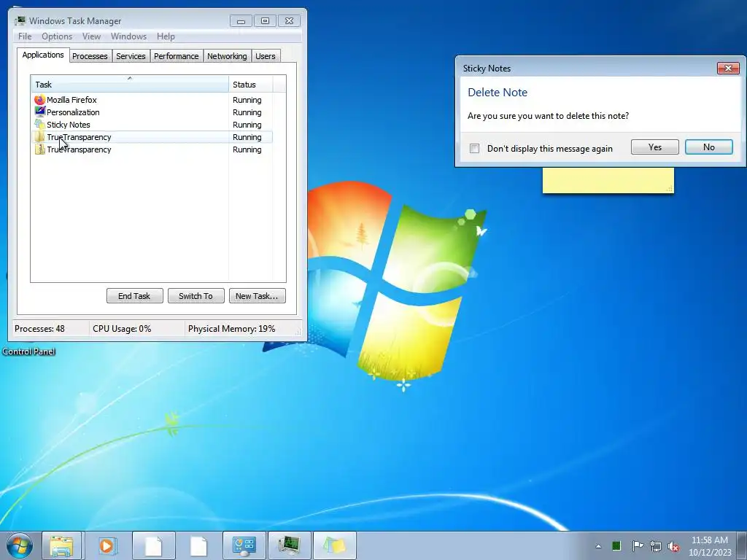Open network tray icon
The height and width of the screenshot is (560, 747).
[656, 546]
